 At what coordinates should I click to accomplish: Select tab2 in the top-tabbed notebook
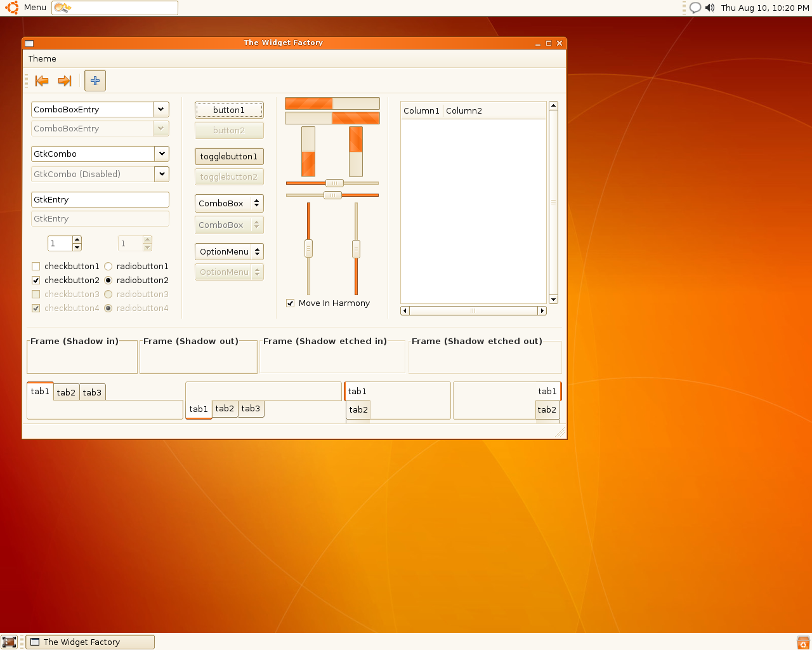tap(67, 392)
